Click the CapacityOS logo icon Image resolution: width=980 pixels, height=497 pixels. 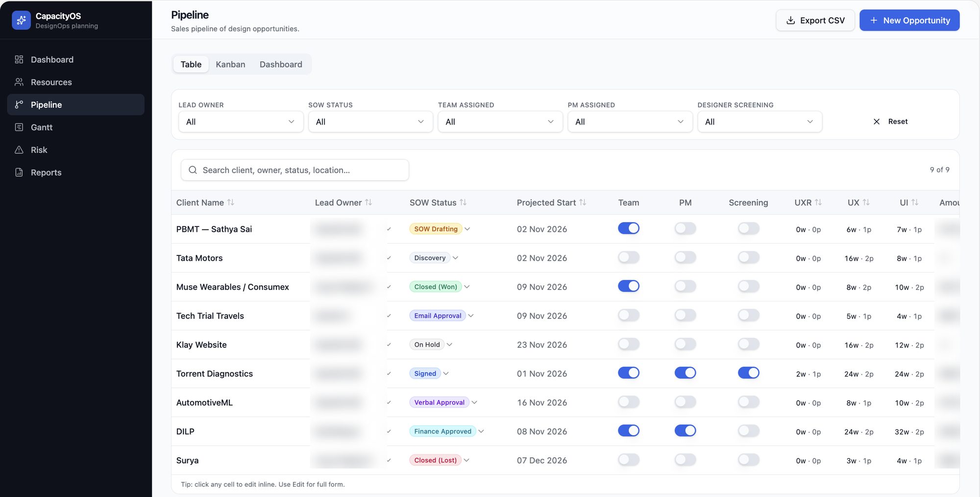[x=21, y=20]
